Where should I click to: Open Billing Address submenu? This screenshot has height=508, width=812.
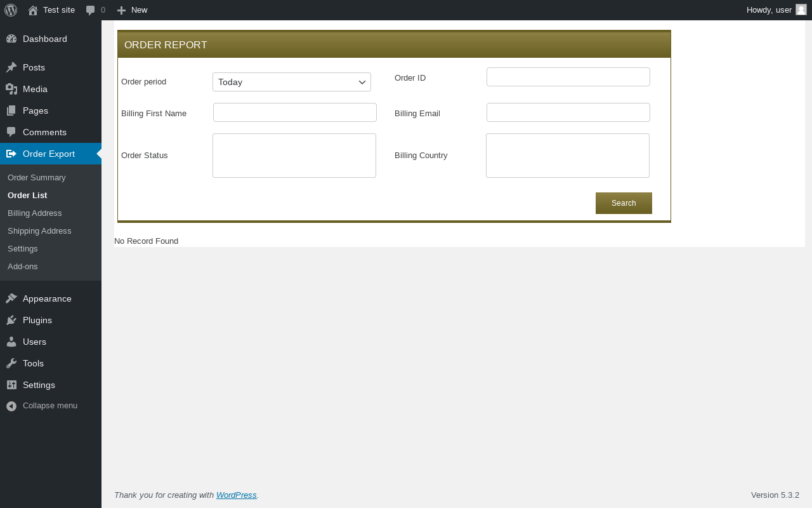(35, 213)
